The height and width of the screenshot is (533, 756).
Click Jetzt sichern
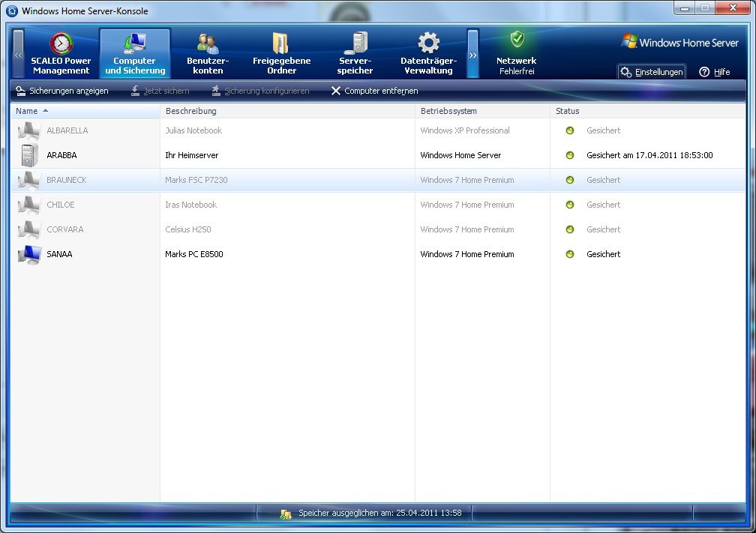pyautogui.click(x=160, y=91)
